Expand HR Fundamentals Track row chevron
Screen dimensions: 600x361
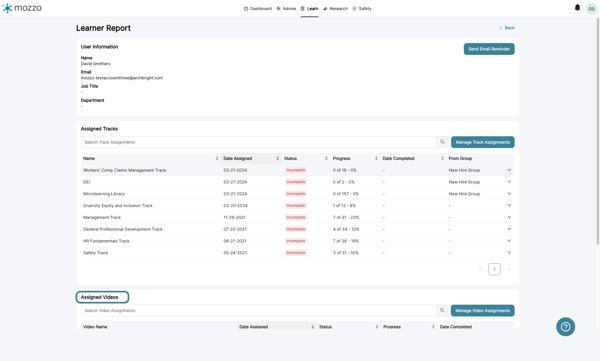click(x=509, y=241)
